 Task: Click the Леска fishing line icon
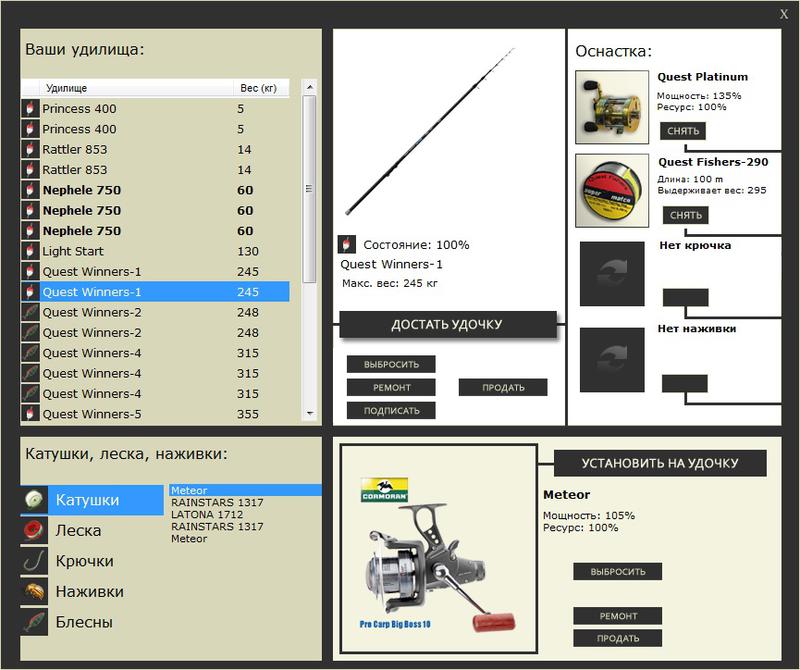coord(35,531)
